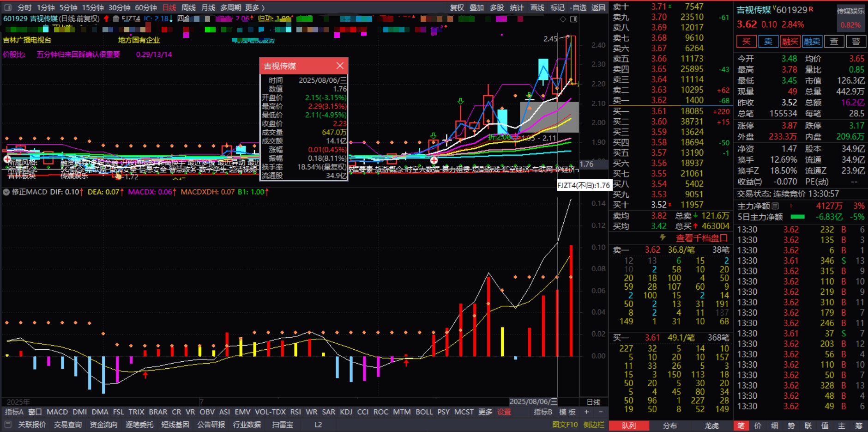This screenshot has width=868, height=432.
Task: Open the 模板 template menu
Action: pyautogui.click(x=567, y=412)
